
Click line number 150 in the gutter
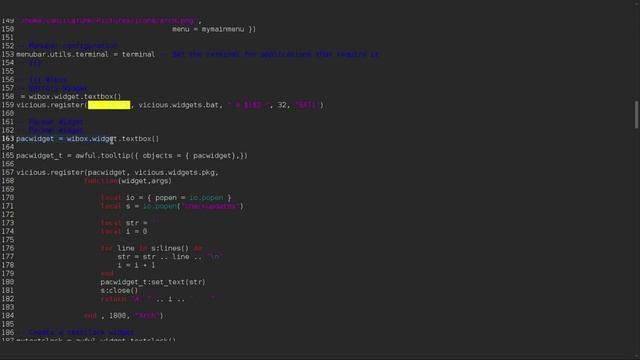[8, 29]
